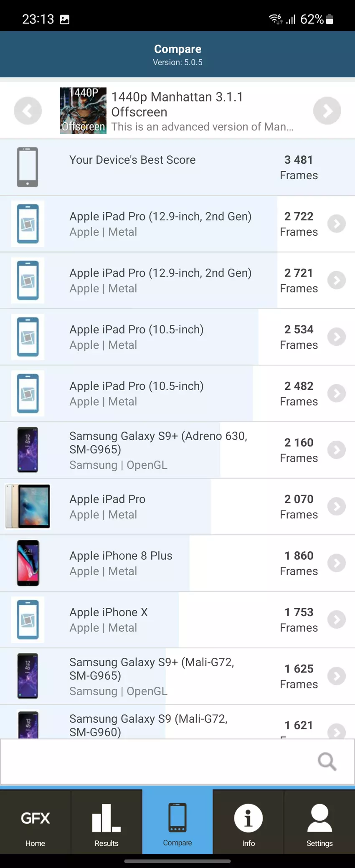Open the GFX Home tab
Screen dimensions: 355x868
35,822
